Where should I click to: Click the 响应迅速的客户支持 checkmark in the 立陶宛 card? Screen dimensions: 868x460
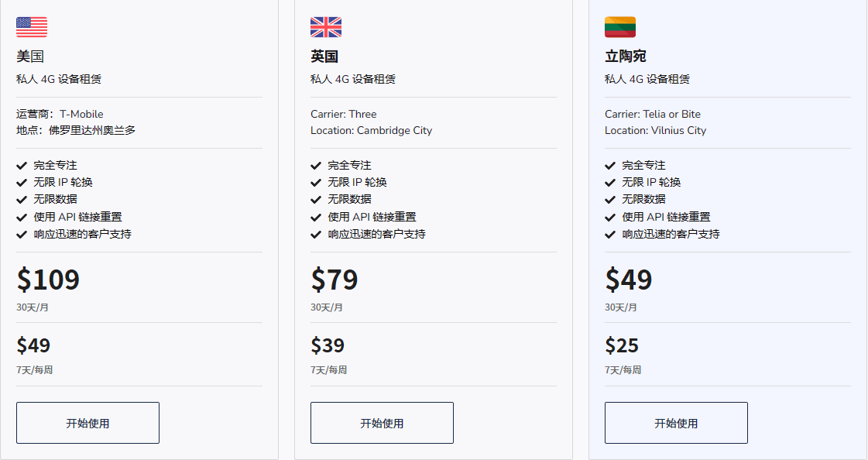pyautogui.click(x=610, y=234)
